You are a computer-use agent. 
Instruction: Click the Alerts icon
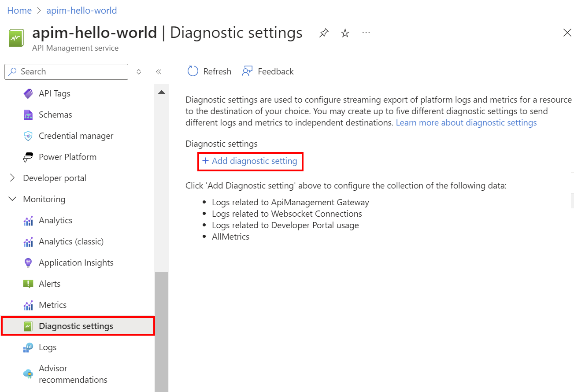(x=28, y=284)
